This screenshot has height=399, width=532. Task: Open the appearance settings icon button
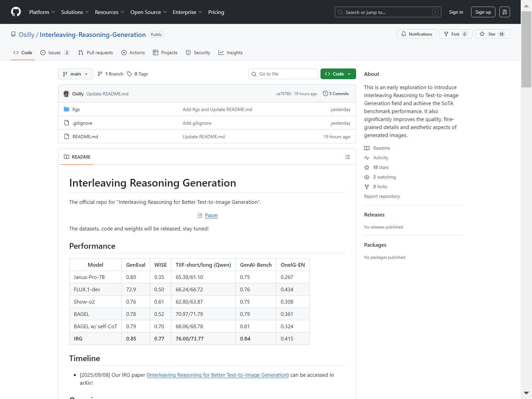(x=505, y=12)
